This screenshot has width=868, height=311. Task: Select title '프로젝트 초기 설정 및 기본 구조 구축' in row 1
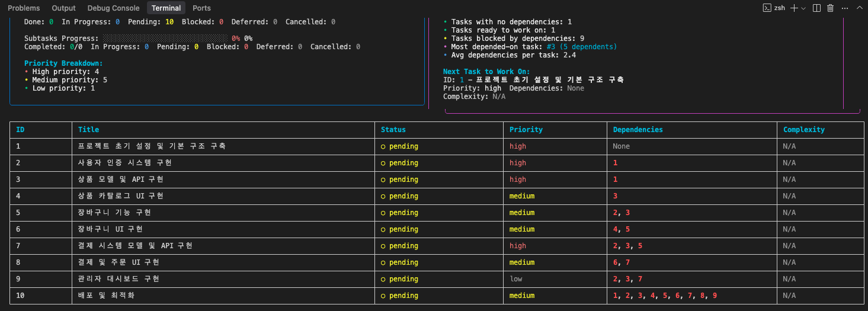point(152,146)
